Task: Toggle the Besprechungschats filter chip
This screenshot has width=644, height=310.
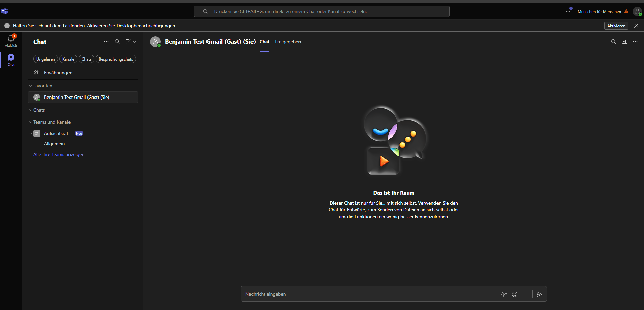Action: pyautogui.click(x=116, y=59)
